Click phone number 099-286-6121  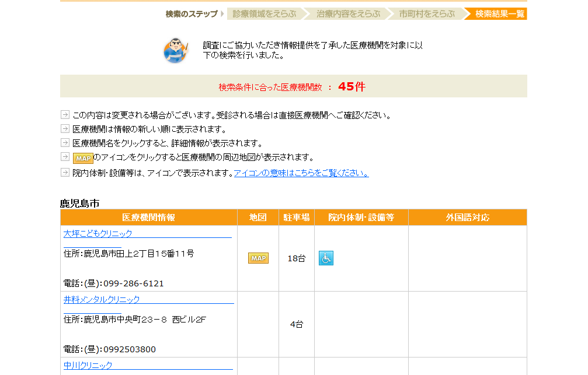click(x=134, y=283)
